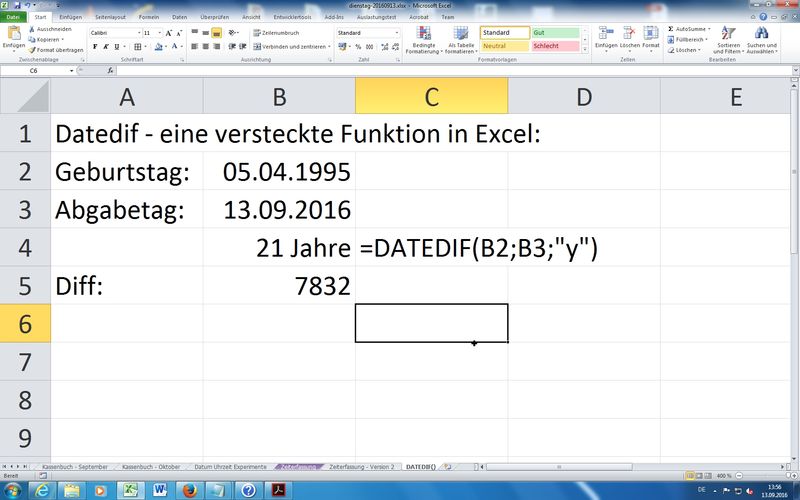Open Name Box dropdown arrow

(x=71, y=70)
